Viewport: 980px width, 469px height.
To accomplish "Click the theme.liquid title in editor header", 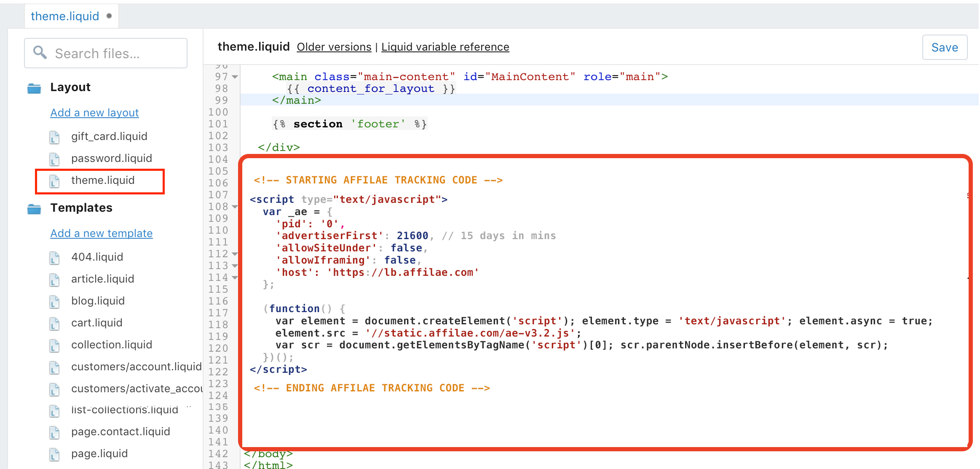I will [x=254, y=46].
